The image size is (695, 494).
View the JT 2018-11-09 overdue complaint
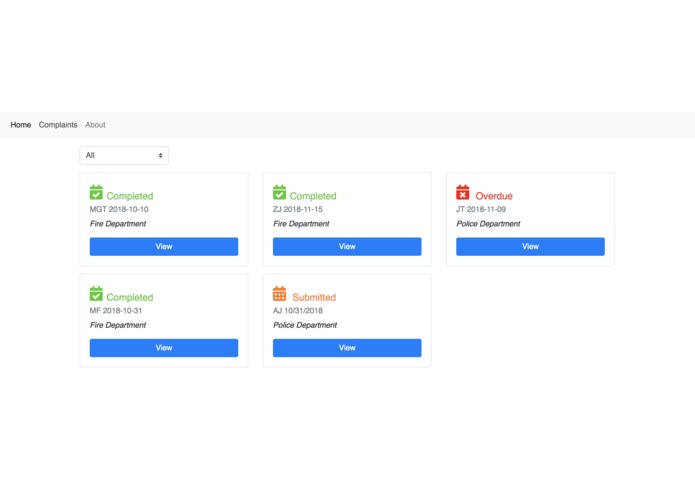[531, 246]
